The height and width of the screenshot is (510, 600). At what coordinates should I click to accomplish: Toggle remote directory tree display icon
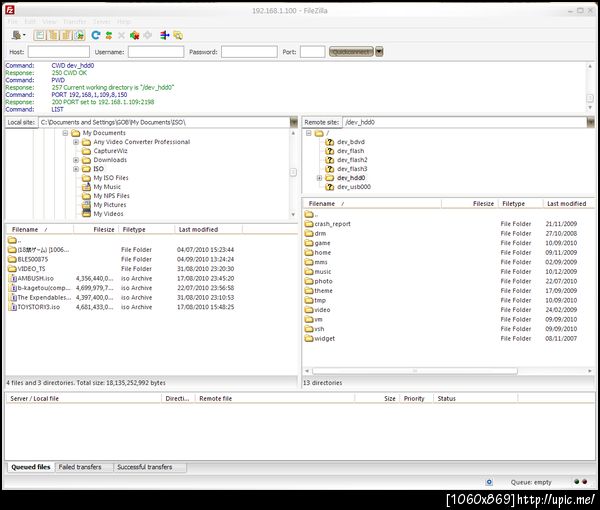click(x=66, y=36)
